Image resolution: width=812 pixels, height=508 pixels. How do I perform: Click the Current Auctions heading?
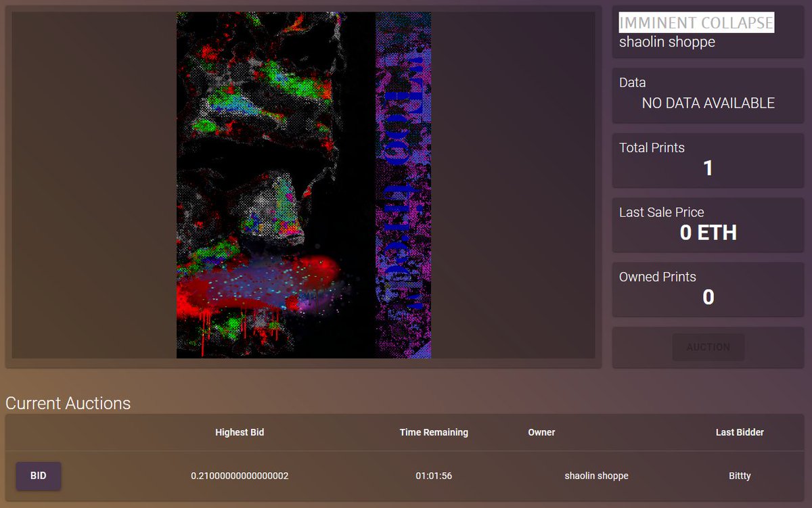(68, 403)
